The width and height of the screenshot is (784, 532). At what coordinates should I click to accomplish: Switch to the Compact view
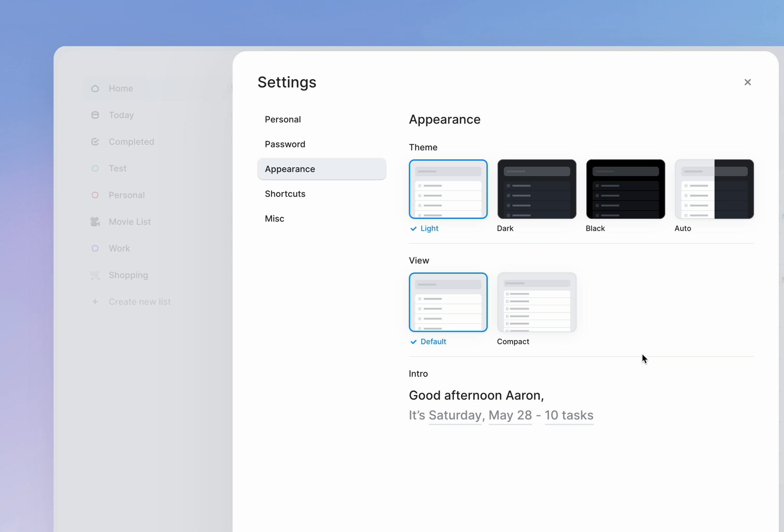(536, 302)
